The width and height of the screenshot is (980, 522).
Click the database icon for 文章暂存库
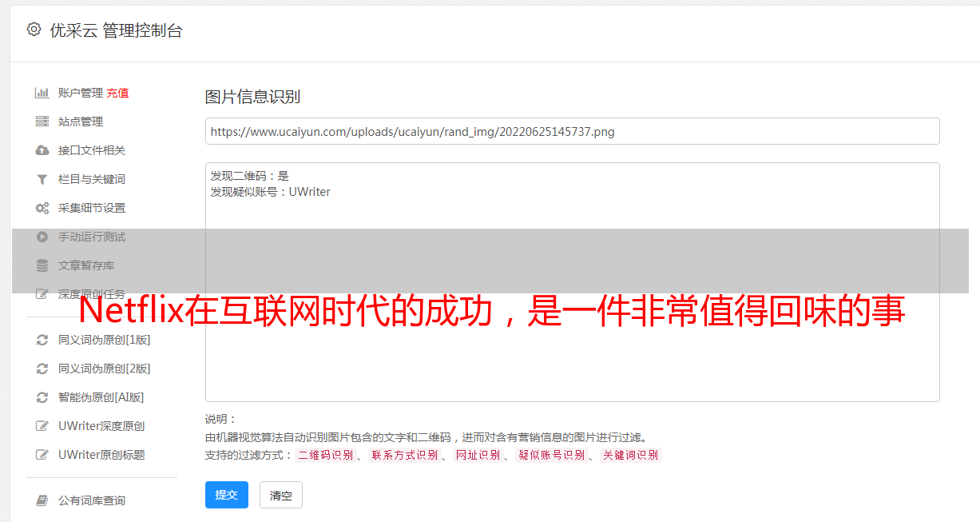[x=42, y=265]
